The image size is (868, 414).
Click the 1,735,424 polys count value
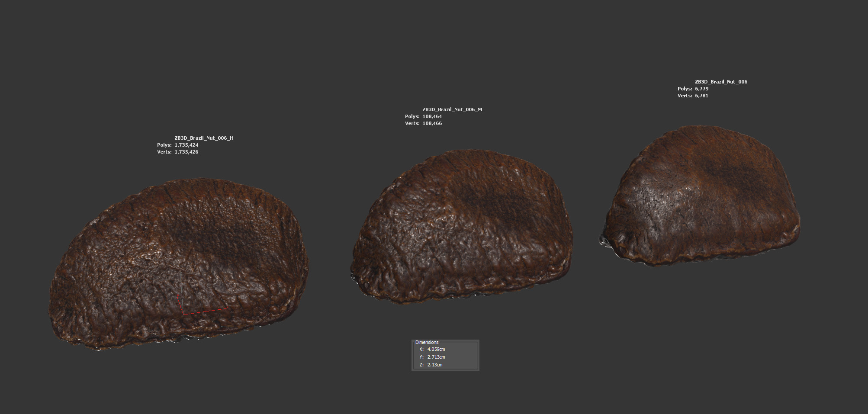(186, 145)
